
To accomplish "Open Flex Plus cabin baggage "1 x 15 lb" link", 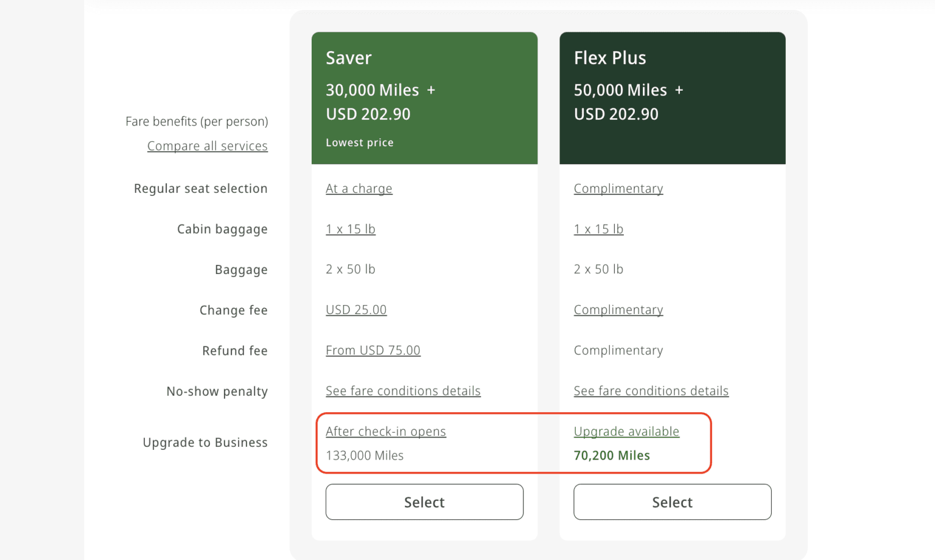I will [x=598, y=229].
